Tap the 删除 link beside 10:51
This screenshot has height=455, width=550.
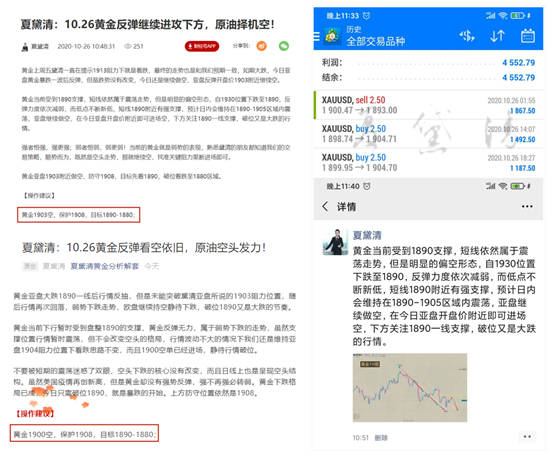point(381,437)
